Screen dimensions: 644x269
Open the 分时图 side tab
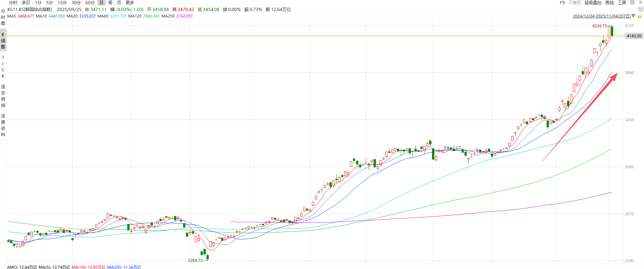[3, 17]
